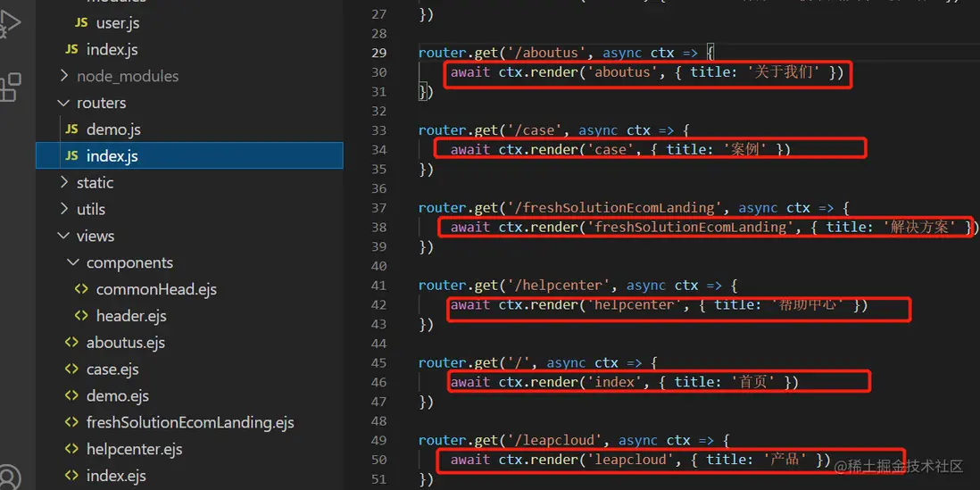Place cursor in router.get('/helpcenter' line
The width and height of the screenshot is (980, 490).
(x=578, y=285)
